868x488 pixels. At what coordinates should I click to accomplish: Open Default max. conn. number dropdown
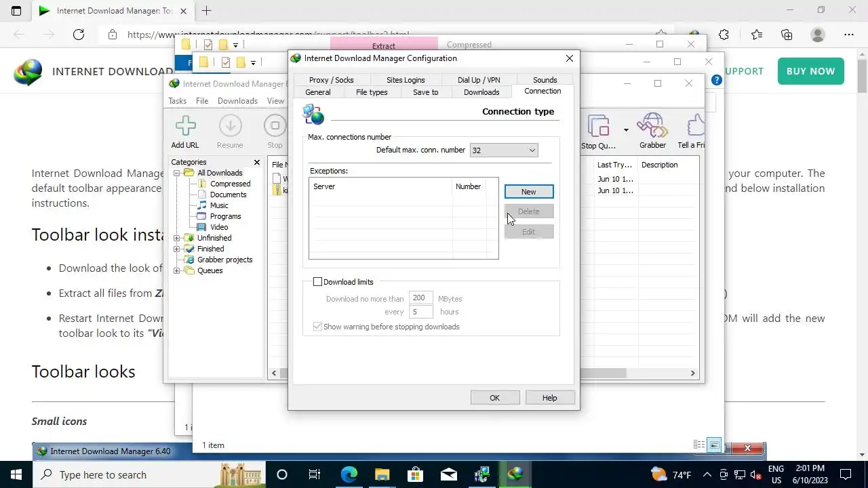point(504,150)
